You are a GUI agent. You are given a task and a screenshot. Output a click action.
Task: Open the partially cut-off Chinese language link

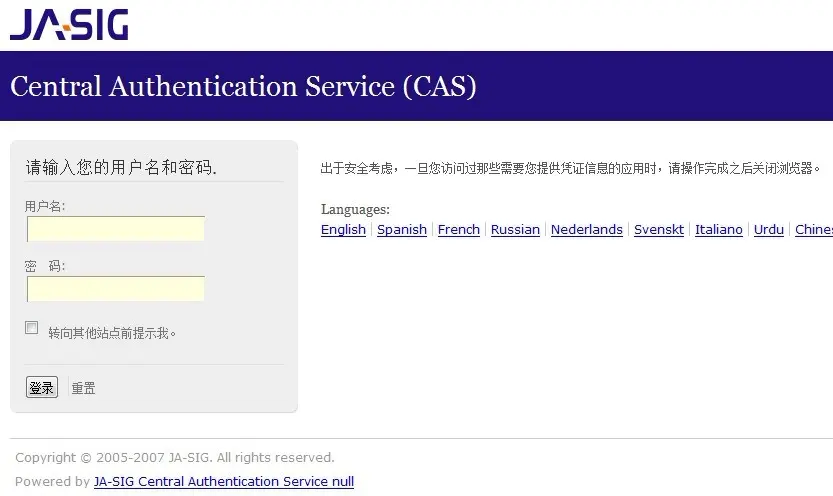814,229
